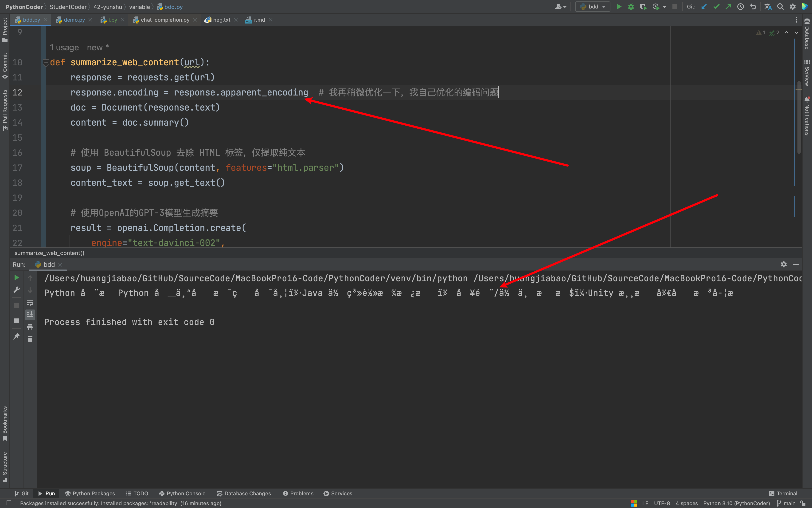Image resolution: width=812 pixels, height=508 pixels.
Task: Switch to the chat_completion.py tab
Action: 165,20
